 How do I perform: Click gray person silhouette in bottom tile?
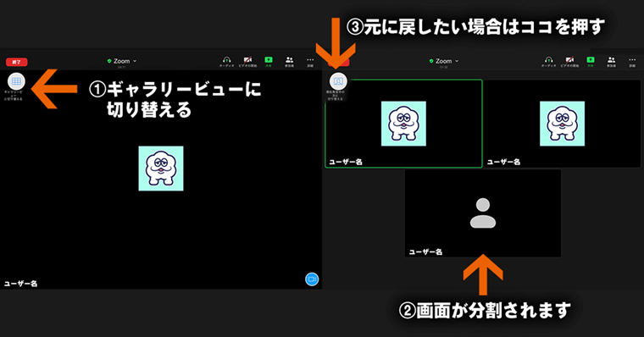coord(483,213)
